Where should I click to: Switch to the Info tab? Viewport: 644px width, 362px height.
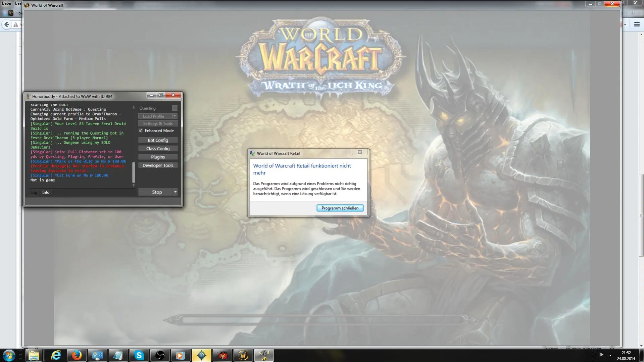(46, 193)
